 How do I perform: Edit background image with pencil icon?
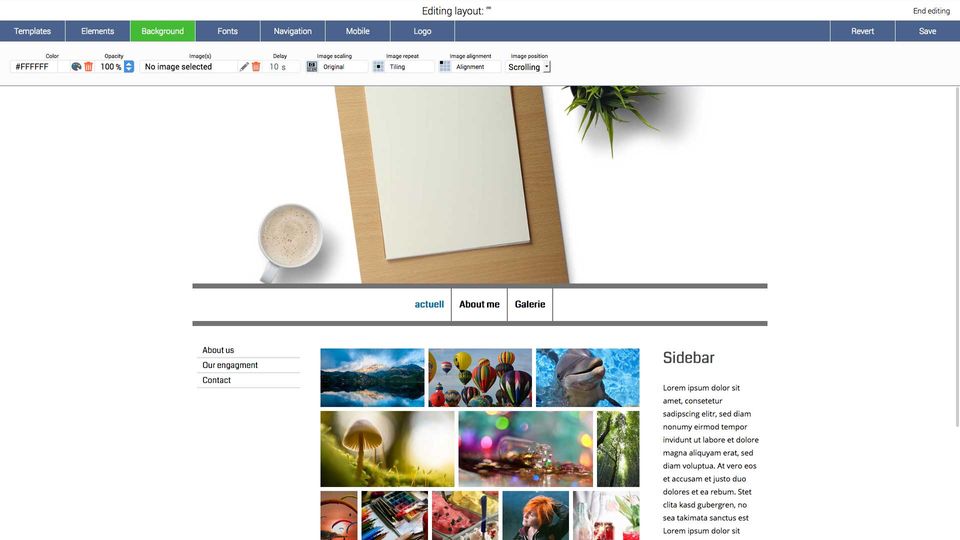coord(244,67)
